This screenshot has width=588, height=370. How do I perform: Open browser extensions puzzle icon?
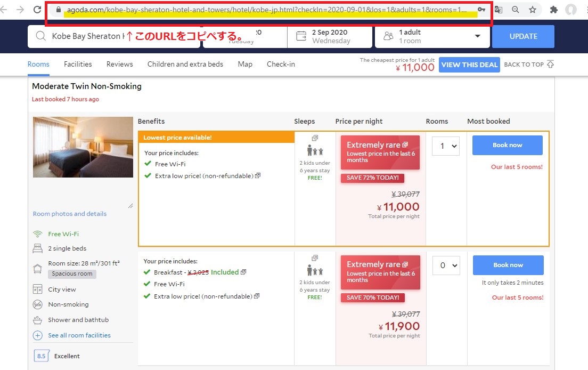pyautogui.click(x=553, y=10)
